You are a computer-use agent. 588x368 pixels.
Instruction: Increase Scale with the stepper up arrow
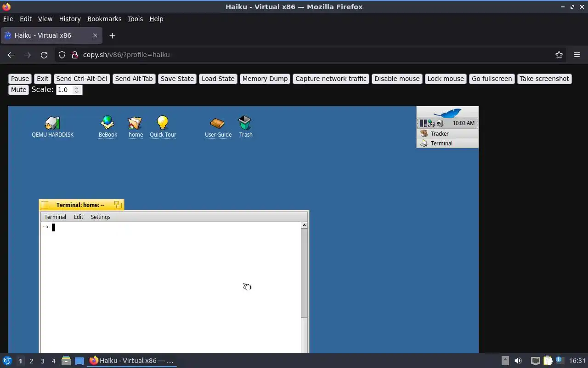tap(77, 88)
